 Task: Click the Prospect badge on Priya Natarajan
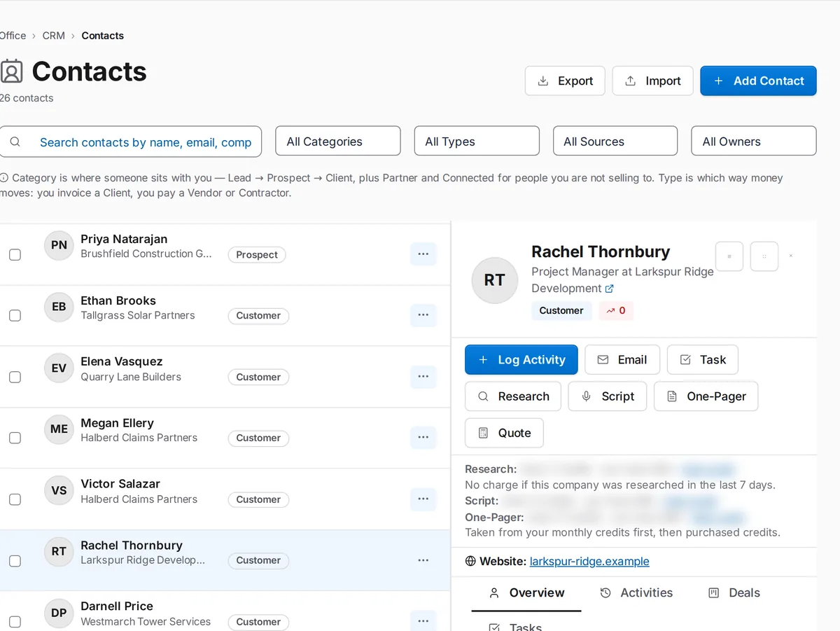click(257, 255)
